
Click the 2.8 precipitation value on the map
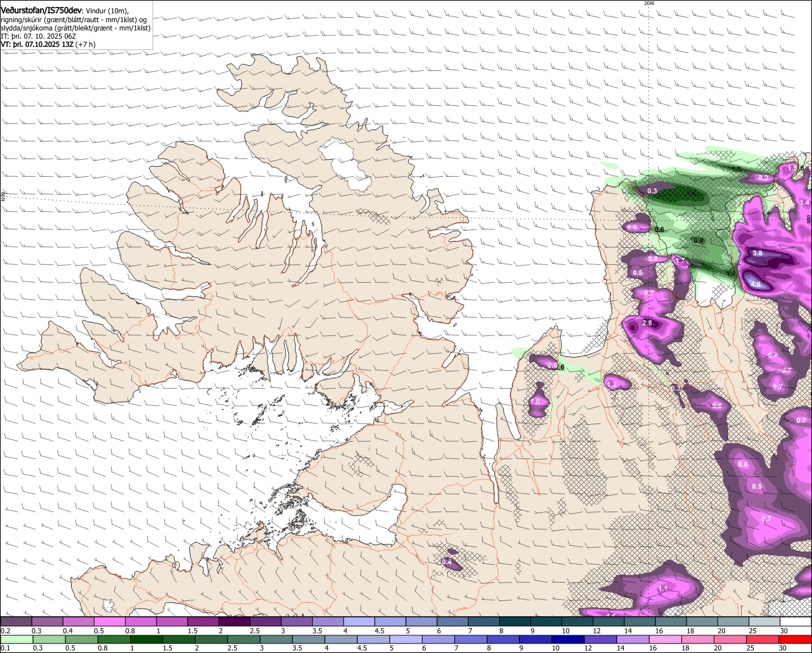click(647, 323)
